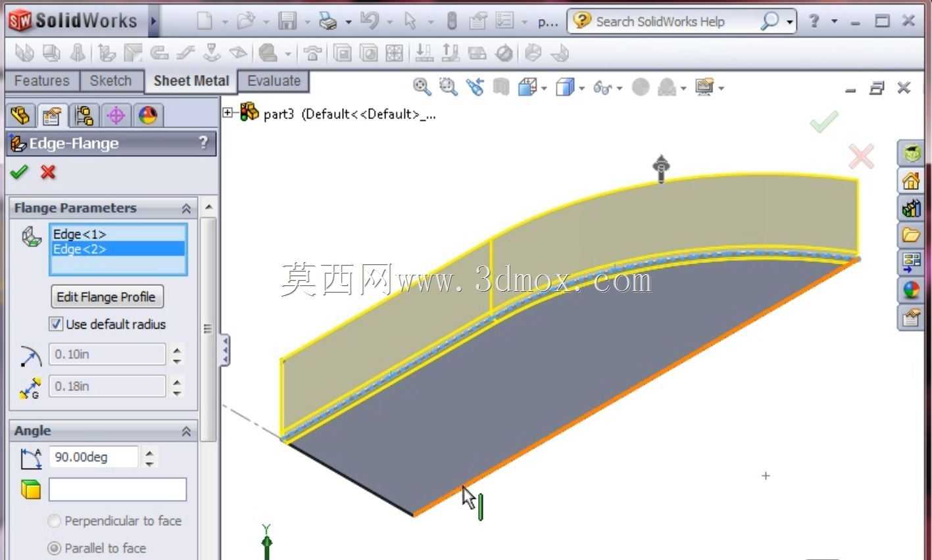
Task: Restore down the part3 document window
Action: pos(877,88)
